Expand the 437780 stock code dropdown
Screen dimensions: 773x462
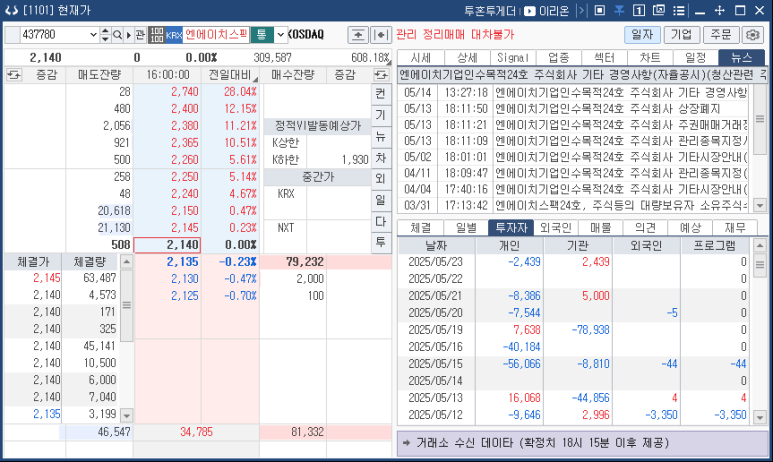click(x=93, y=35)
